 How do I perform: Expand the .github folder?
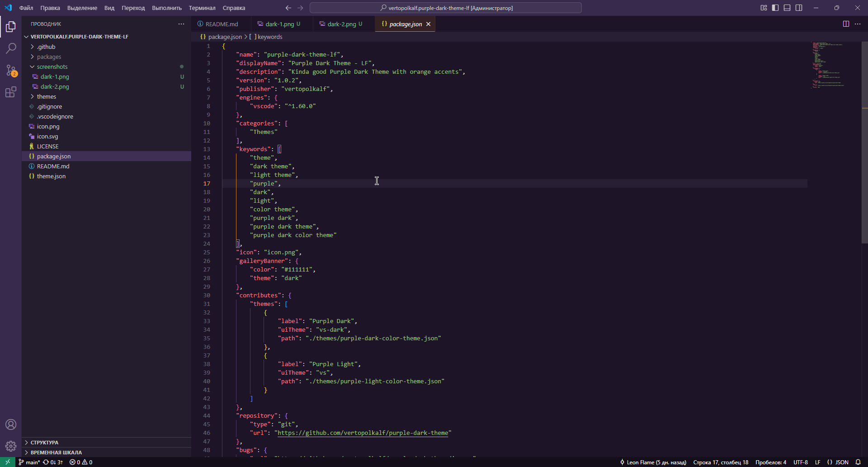click(107, 47)
